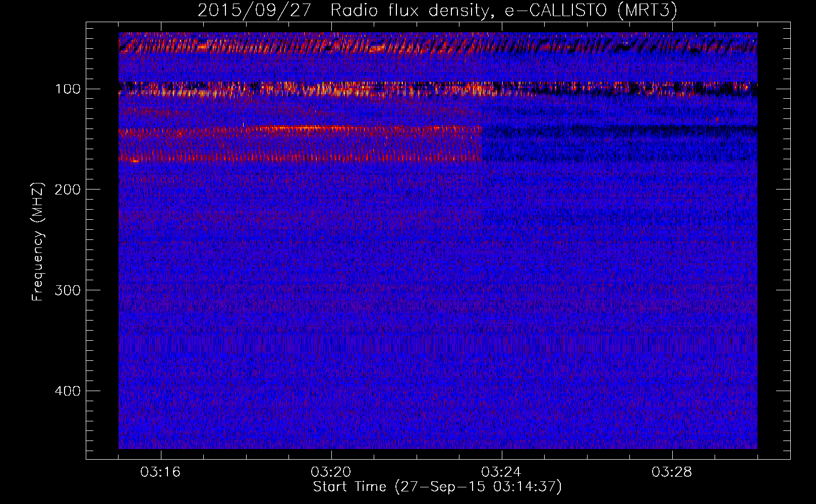
Task: Click the 'Frequency (MHZ)' axis label
Action: 38,242
